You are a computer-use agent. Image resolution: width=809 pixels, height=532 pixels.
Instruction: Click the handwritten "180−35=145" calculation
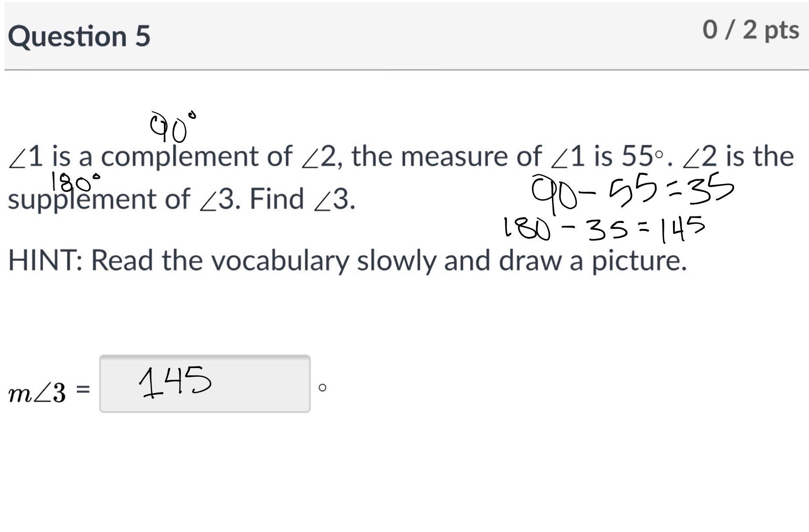tap(604, 228)
